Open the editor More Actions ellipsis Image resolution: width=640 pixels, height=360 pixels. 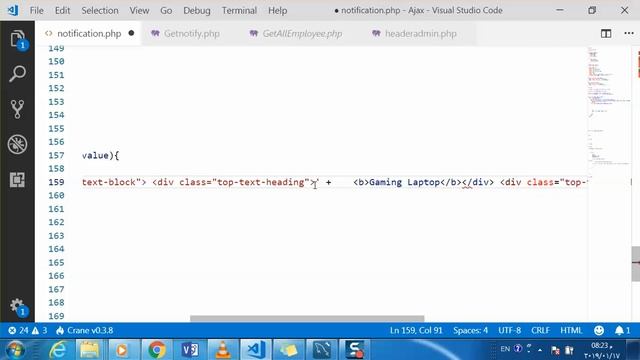[x=629, y=33]
